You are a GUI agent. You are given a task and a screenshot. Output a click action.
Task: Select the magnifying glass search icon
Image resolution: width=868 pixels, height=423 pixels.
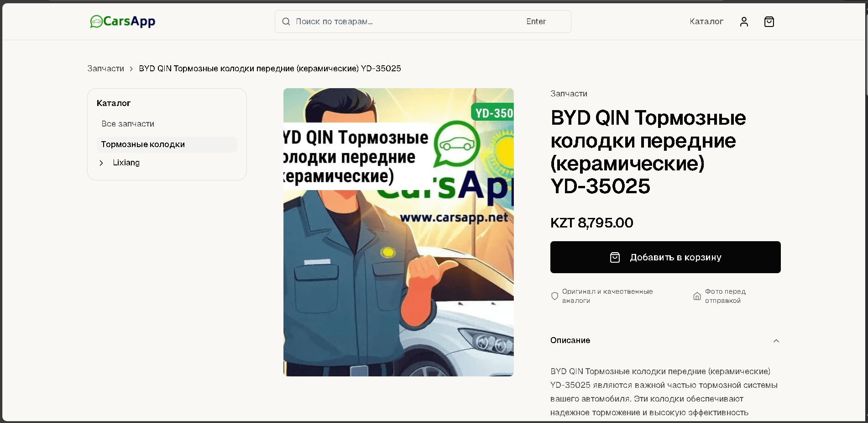(x=286, y=21)
